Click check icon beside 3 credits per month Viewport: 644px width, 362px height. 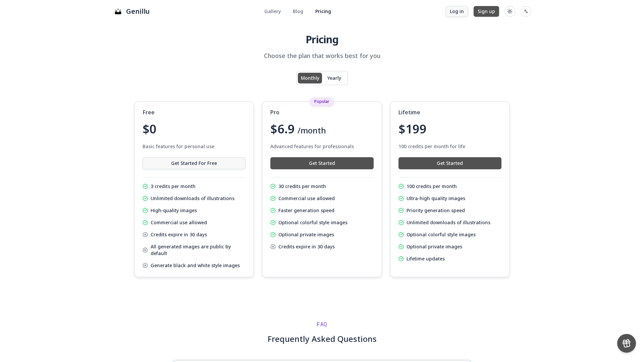tap(145, 186)
